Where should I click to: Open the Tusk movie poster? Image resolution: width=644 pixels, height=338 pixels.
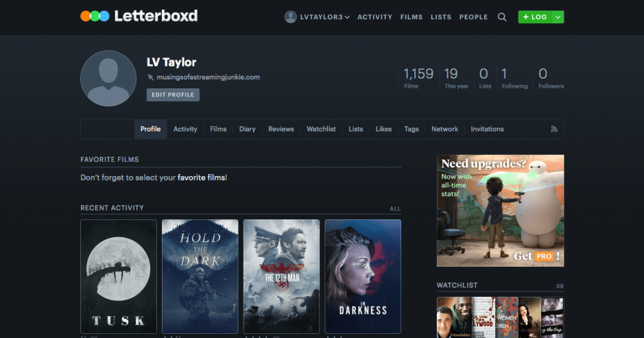tap(119, 276)
